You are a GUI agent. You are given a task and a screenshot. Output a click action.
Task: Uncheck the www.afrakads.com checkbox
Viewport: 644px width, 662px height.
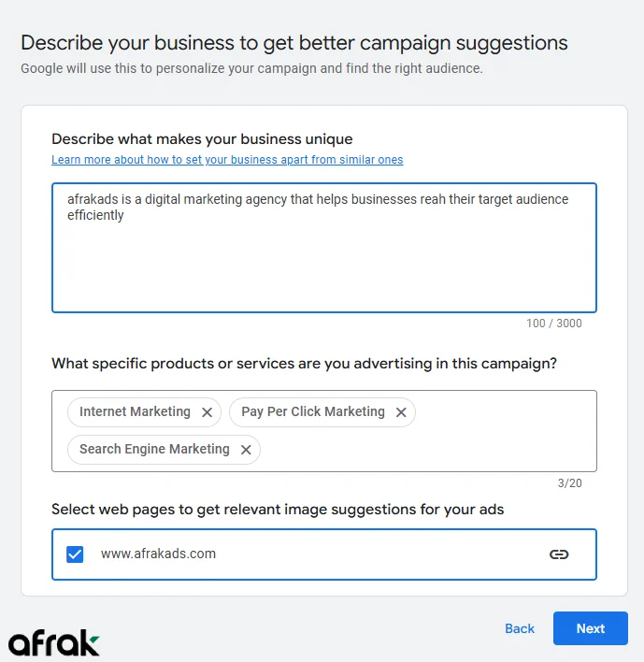pyautogui.click(x=76, y=554)
